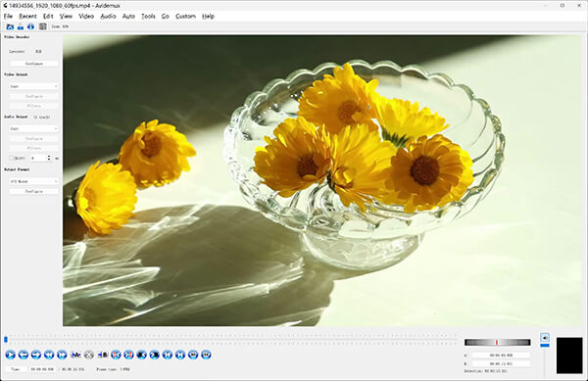Click the Audio Output track count label
The image size is (588, 381).
(x=42, y=118)
